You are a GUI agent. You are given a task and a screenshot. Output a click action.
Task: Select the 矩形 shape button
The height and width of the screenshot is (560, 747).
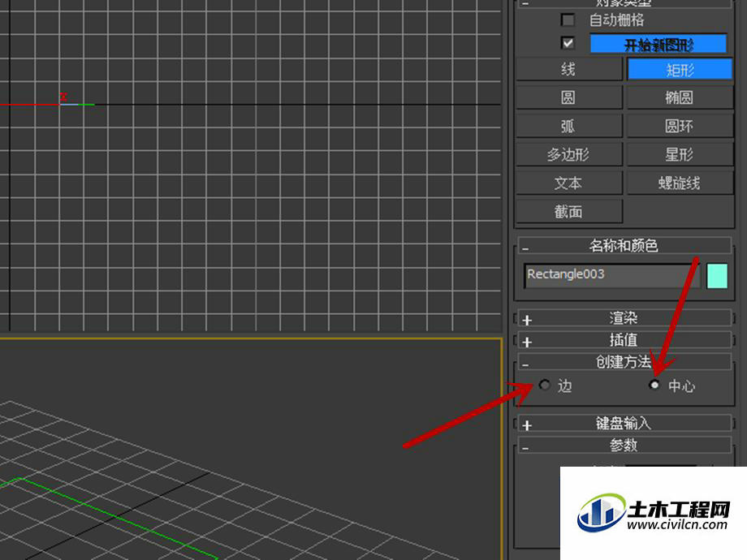pyautogui.click(x=680, y=70)
